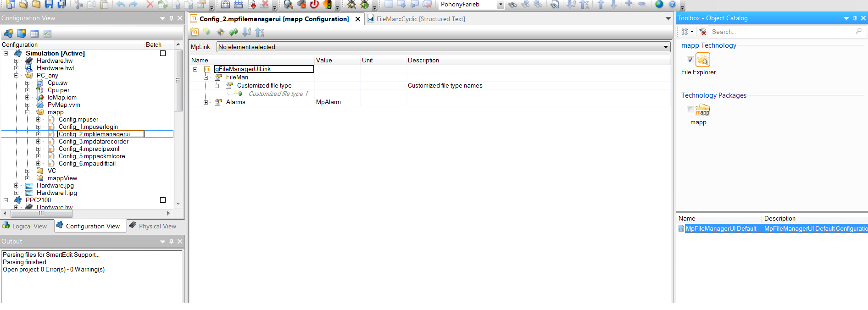This screenshot has height=310, width=868.
Task: Select Cpu.sw in configuration tree
Action: 57,83
